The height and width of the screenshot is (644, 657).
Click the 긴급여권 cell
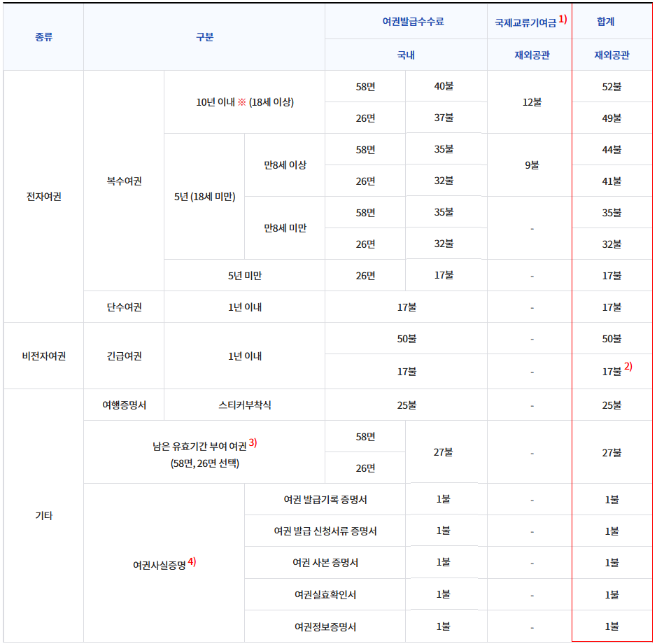(x=124, y=356)
